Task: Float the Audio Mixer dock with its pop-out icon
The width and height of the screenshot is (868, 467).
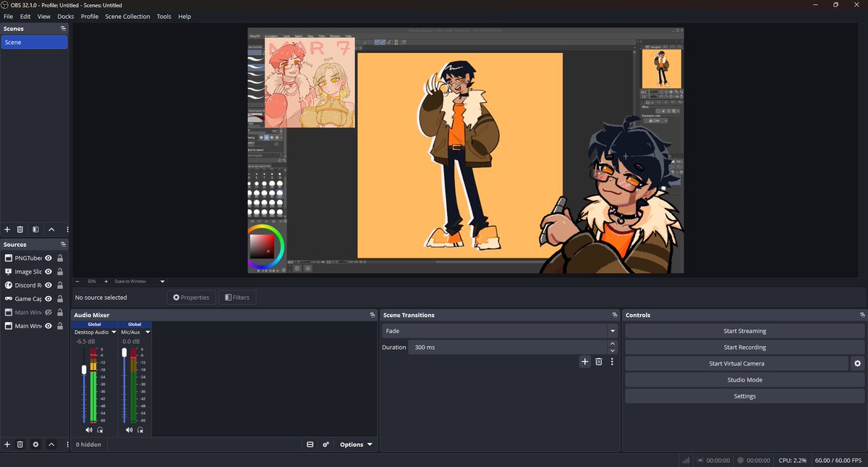Action: click(x=373, y=316)
